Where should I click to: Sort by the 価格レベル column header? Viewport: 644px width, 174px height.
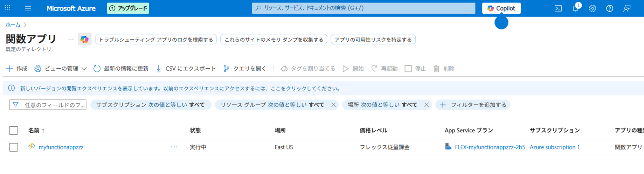click(x=373, y=130)
